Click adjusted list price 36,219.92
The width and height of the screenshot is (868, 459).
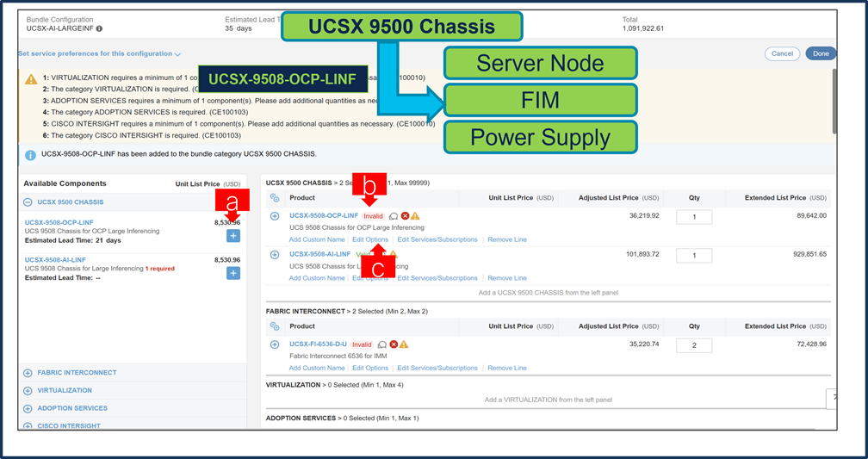644,215
